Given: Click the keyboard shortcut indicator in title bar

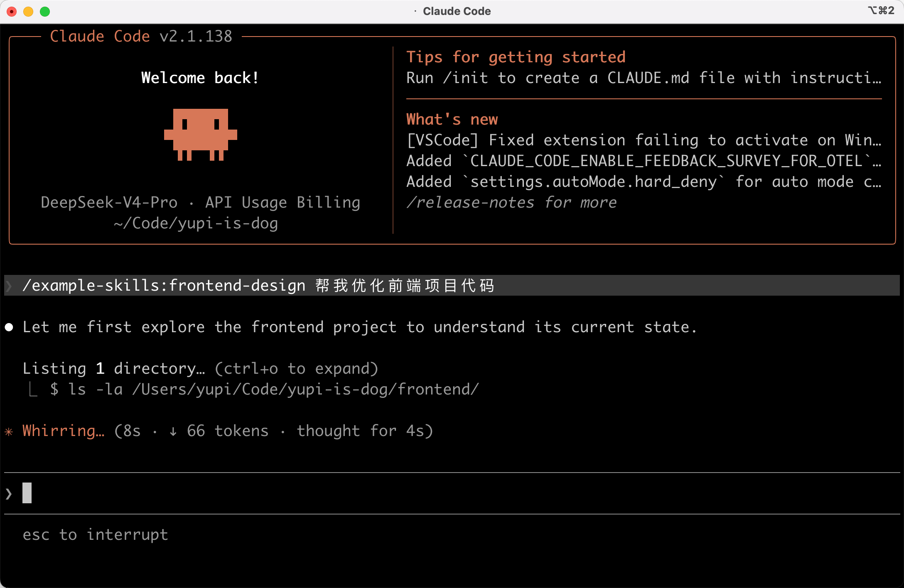Looking at the screenshot, I should [881, 10].
